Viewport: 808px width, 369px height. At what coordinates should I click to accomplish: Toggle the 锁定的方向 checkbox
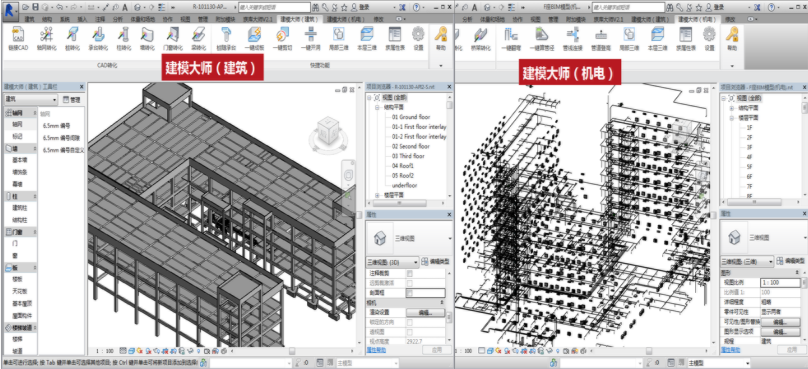410,323
